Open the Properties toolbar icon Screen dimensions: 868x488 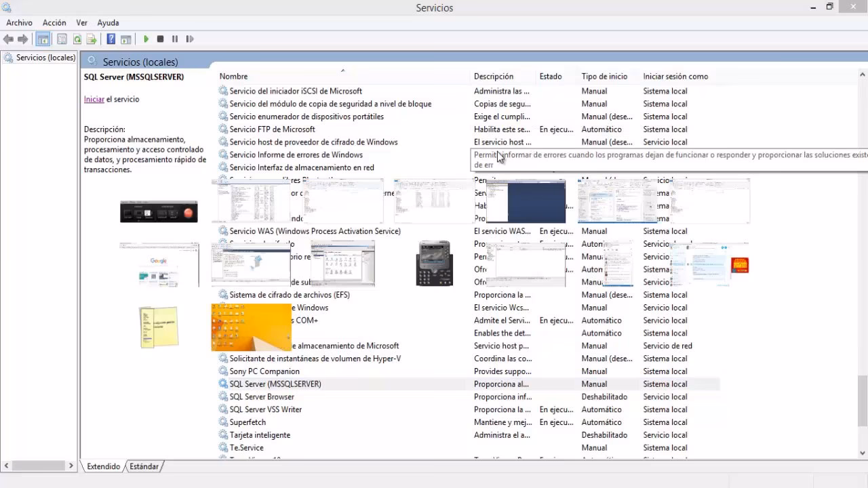pos(62,39)
